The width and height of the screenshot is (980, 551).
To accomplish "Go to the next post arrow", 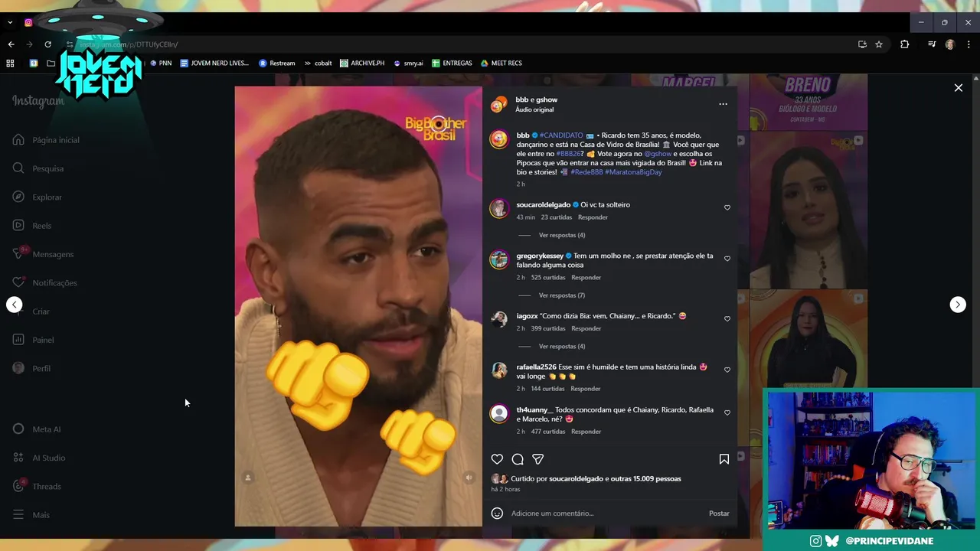I will tap(958, 305).
